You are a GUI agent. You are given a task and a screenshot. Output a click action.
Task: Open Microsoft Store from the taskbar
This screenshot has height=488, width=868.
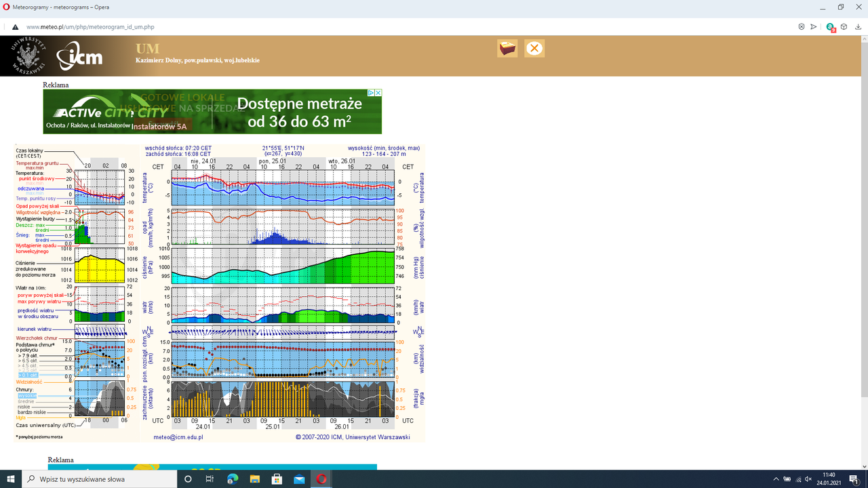pyautogui.click(x=277, y=479)
